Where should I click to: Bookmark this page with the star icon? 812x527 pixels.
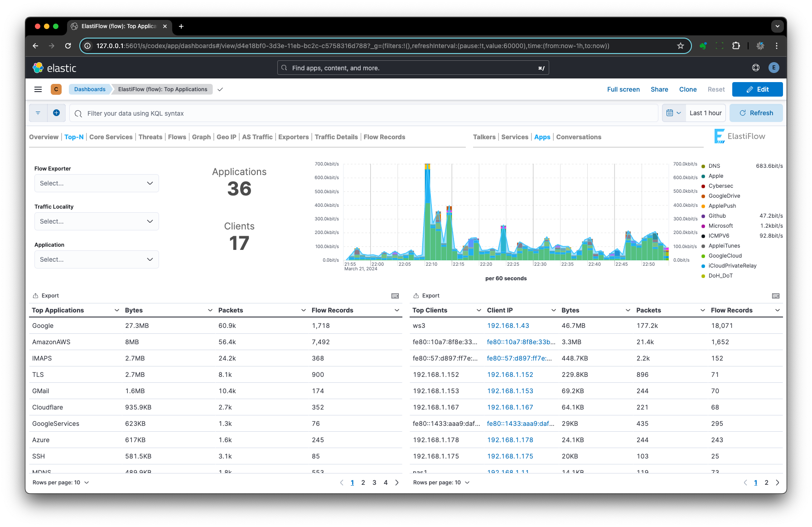coord(681,46)
